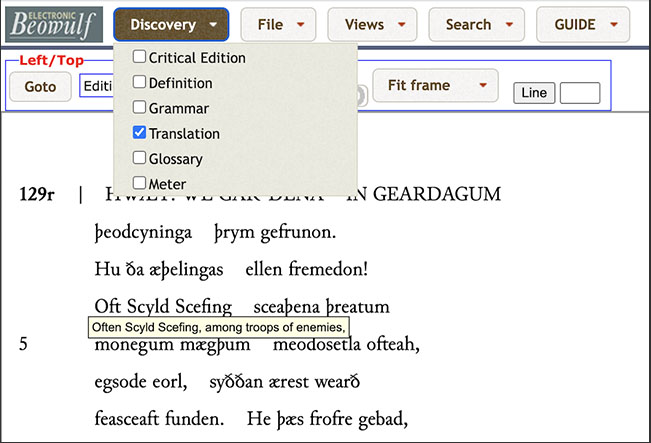This screenshot has width=651, height=443.
Task: Focus the line number input field
Action: click(x=580, y=93)
